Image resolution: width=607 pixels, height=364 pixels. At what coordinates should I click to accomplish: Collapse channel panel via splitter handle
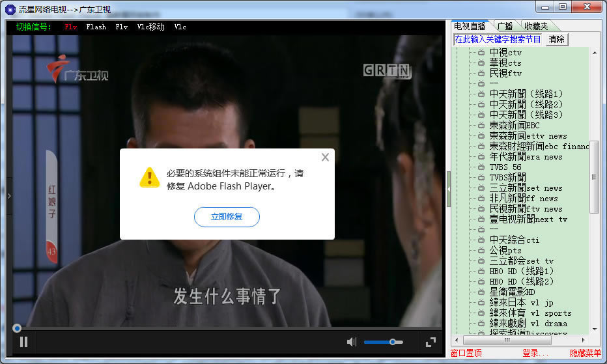point(449,189)
